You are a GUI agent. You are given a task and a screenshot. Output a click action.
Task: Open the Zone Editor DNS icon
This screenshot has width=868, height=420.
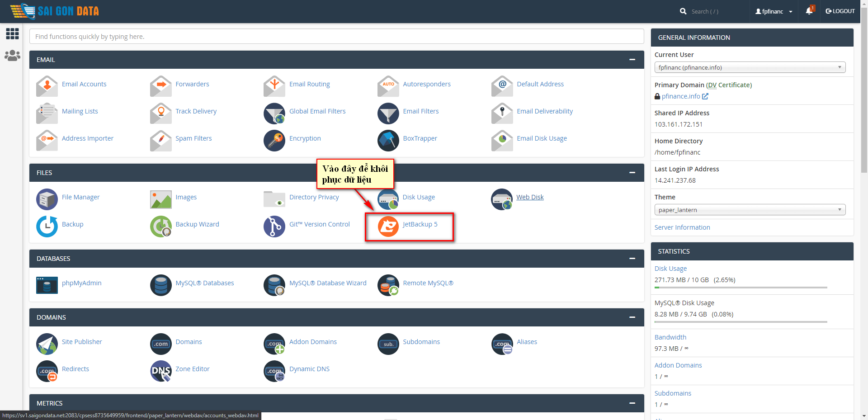tap(161, 371)
